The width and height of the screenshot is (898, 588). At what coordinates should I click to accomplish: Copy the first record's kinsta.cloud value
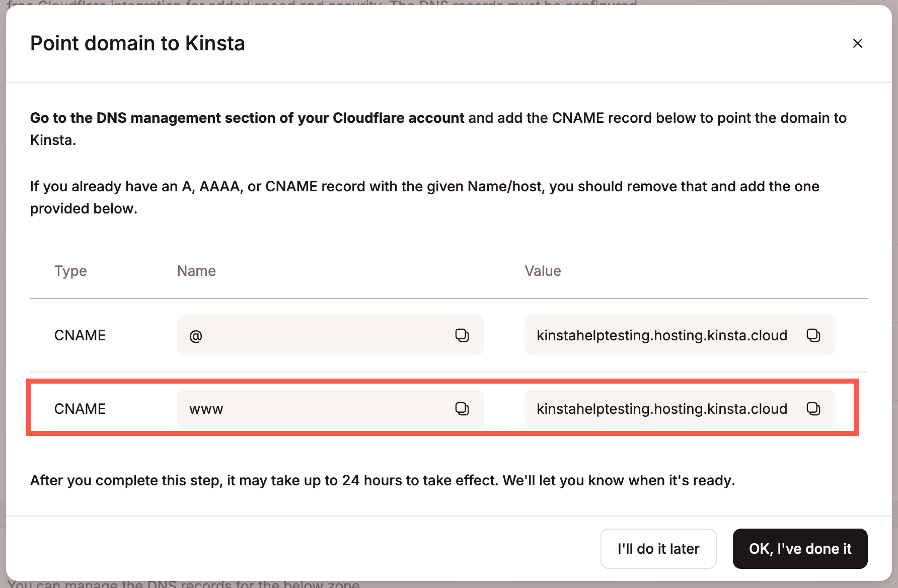812,335
